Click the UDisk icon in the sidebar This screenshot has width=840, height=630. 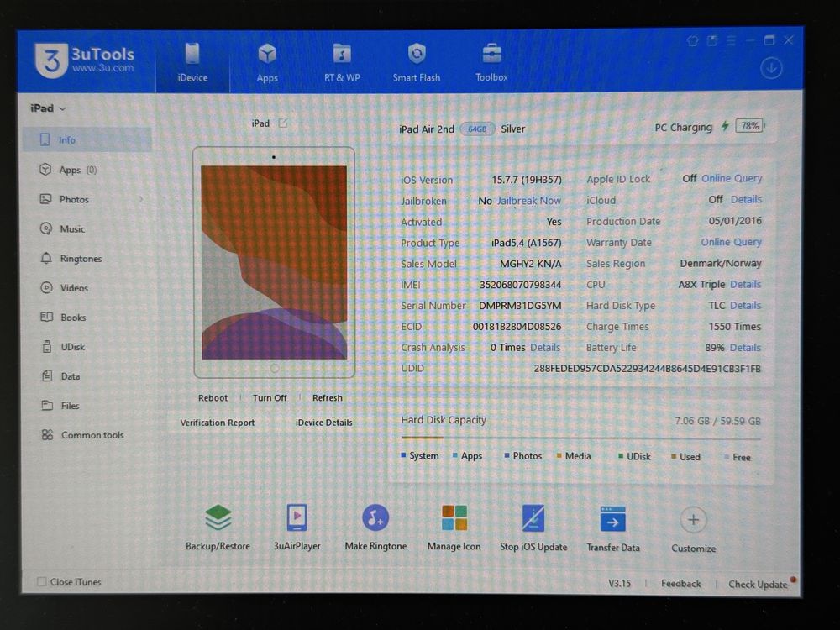(x=47, y=347)
